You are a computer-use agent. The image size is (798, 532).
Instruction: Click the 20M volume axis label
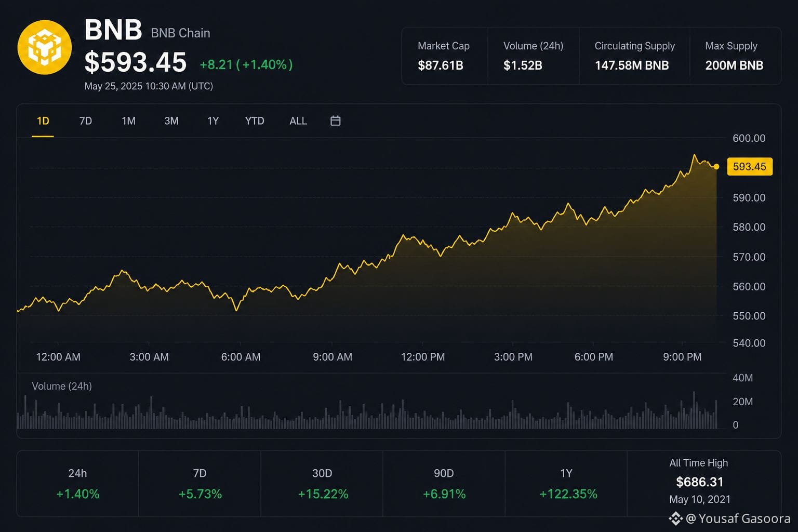coord(743,402)
